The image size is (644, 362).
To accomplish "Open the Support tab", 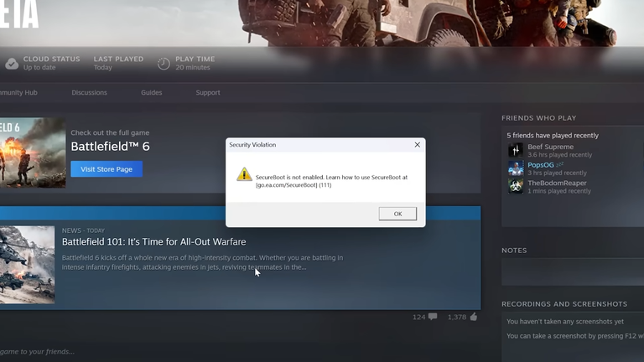I will [x=208, y=93].
